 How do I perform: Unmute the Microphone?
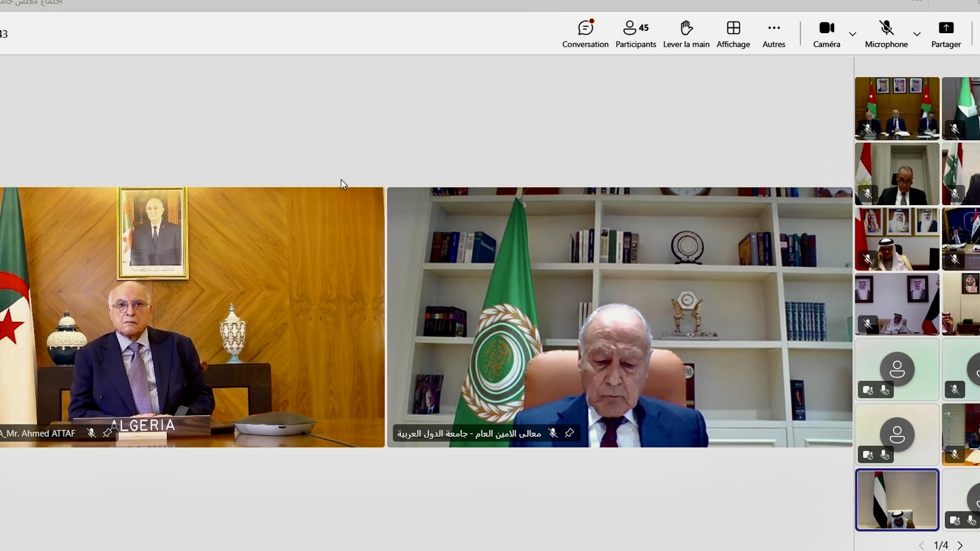pos(886,34)
